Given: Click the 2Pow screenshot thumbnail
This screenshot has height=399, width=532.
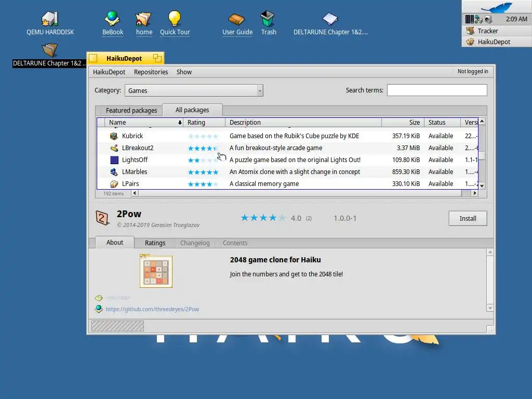Looking at the screenshot, I should tap(156, 271).
